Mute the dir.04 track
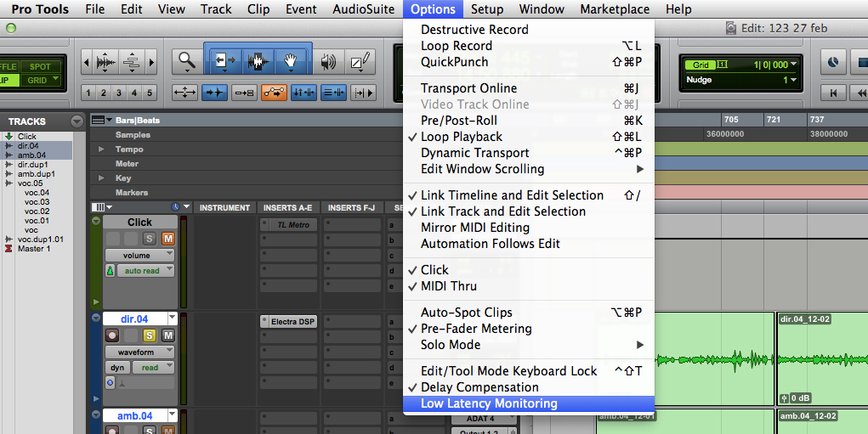868x434 pixels. coord(167,335)
